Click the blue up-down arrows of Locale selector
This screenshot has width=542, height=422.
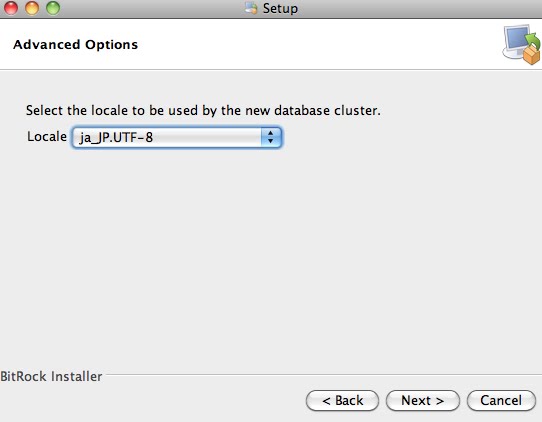(x=271, y=137)
